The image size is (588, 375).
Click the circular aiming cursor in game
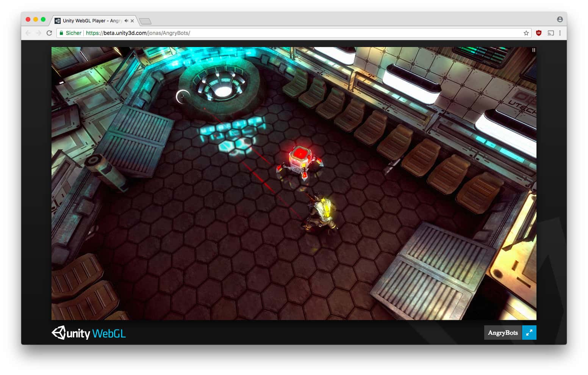point(183,97)
